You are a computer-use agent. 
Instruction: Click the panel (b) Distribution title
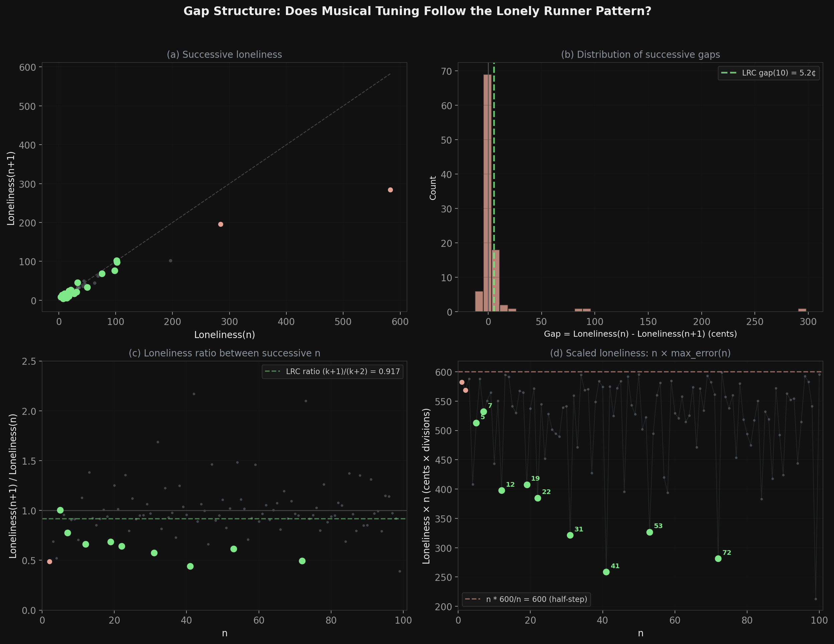pyautogui.click(x=641, y=54)
